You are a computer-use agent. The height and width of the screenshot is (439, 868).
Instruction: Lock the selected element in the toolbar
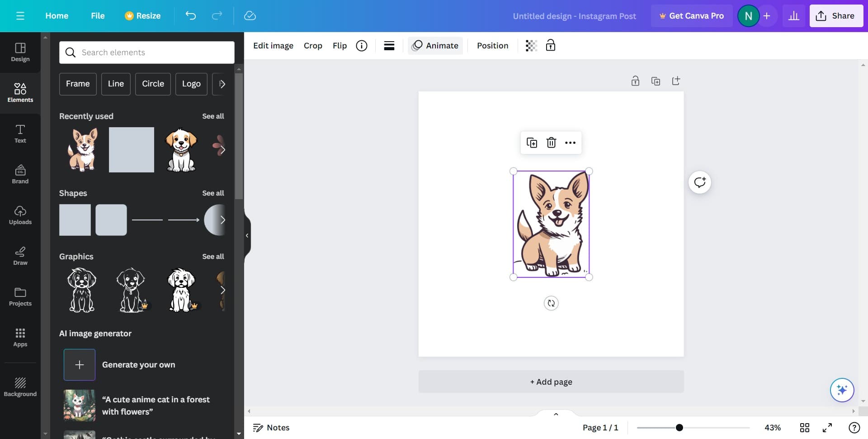click(x=551, y=45)
